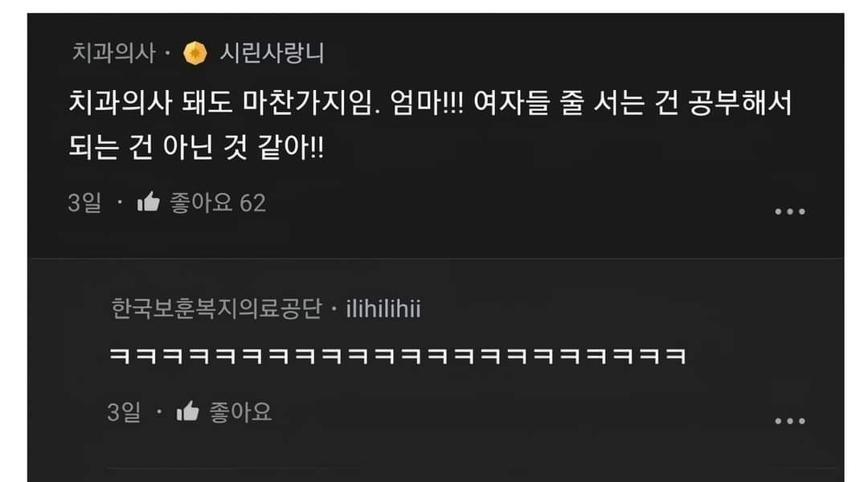Click the 좋아요 label on the reply
Viewport: 868px width, 482px height.
coord(240,412)
